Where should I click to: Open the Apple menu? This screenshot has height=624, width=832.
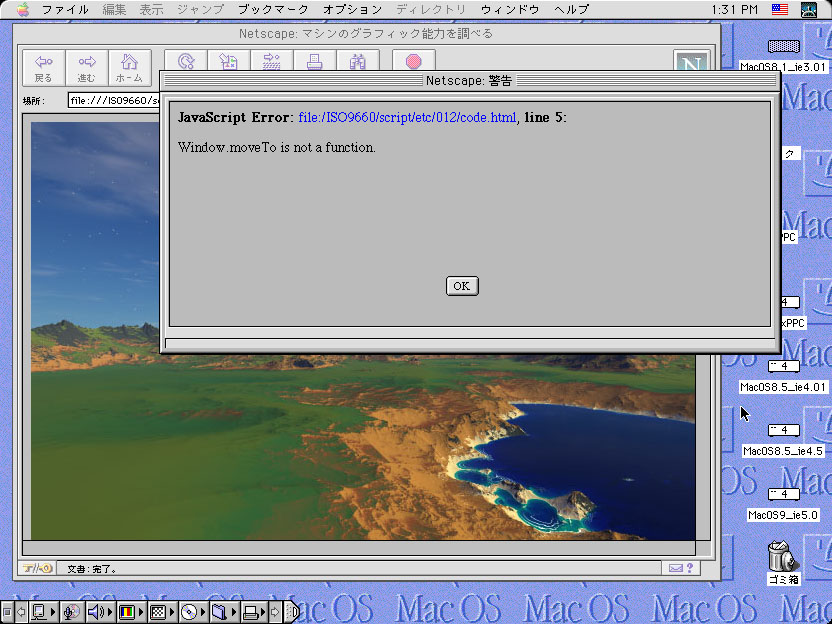[x=22, y=9]
